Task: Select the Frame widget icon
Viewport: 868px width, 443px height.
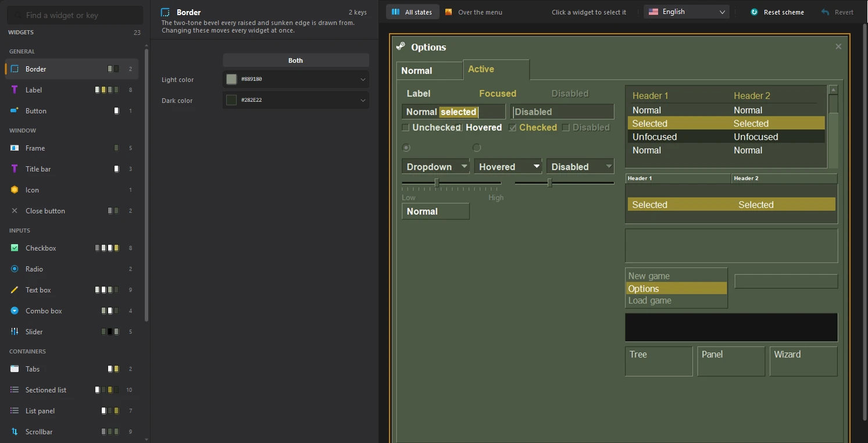Action: pos(15,148)
